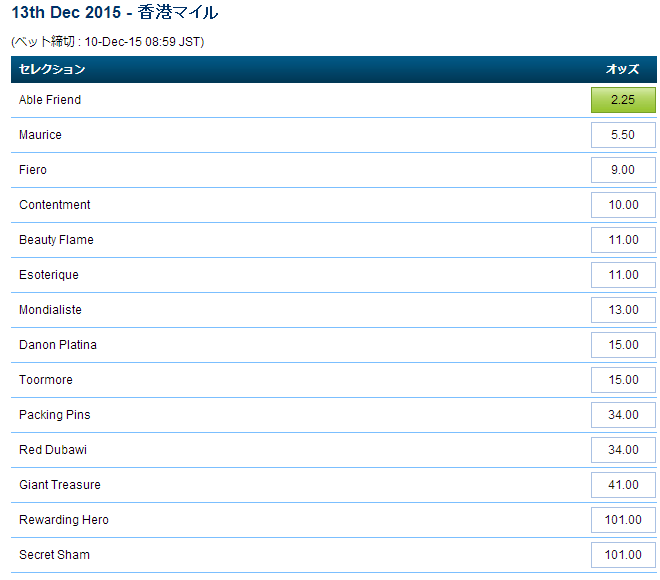Screen dimensions: 660x580
Task: Click Red Dubawi odds 34.00
Action: coord(623,450)
